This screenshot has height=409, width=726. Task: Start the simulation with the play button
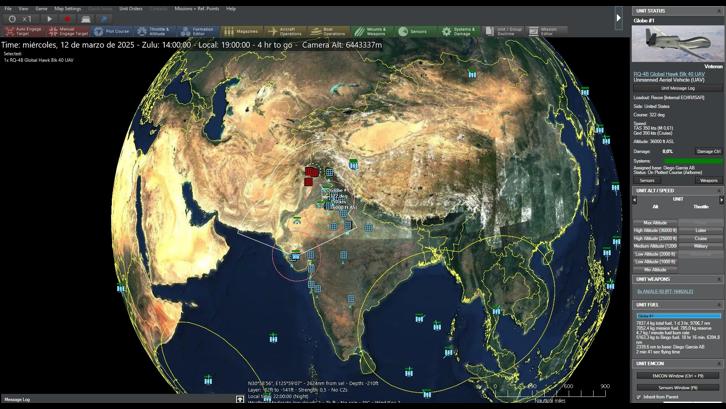50,19
